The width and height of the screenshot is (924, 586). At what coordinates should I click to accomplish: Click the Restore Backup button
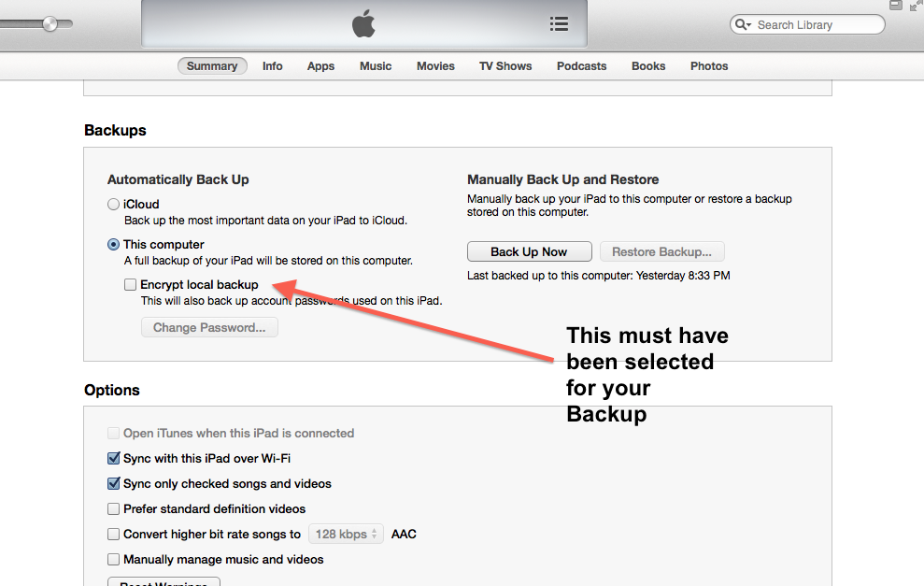point(661,251)
